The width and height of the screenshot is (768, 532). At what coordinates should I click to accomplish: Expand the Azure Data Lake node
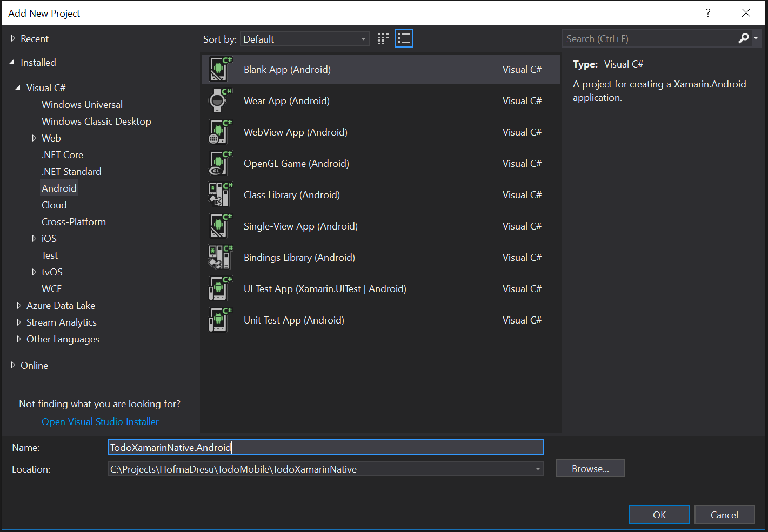click(18, 306)
